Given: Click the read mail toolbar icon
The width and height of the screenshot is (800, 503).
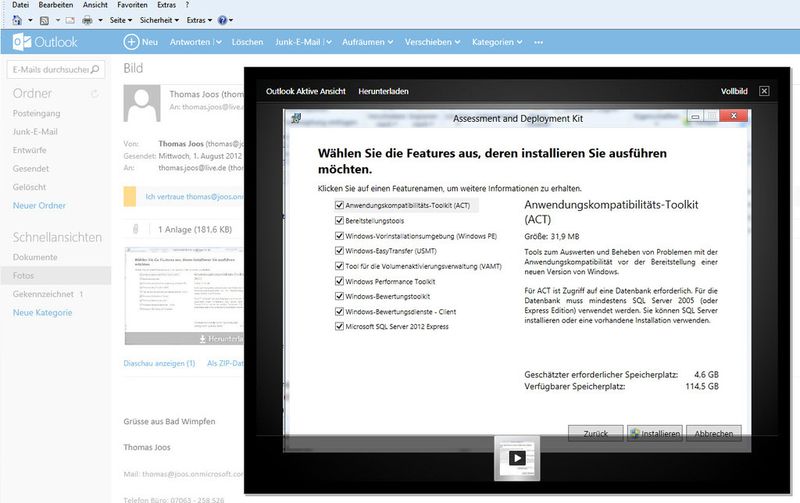Looking at the screenshot, I should click(70, 20).
